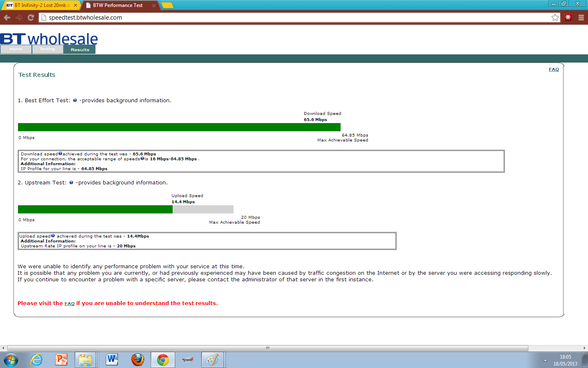Viewport: 588px width, 368px height.
Task: Switch to the BT Infinity-2 browser tab
Action: pos(40,5)
